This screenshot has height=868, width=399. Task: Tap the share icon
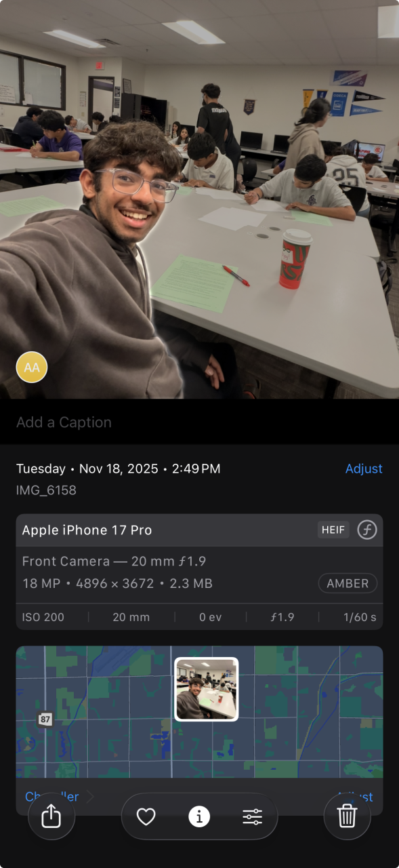51,816
